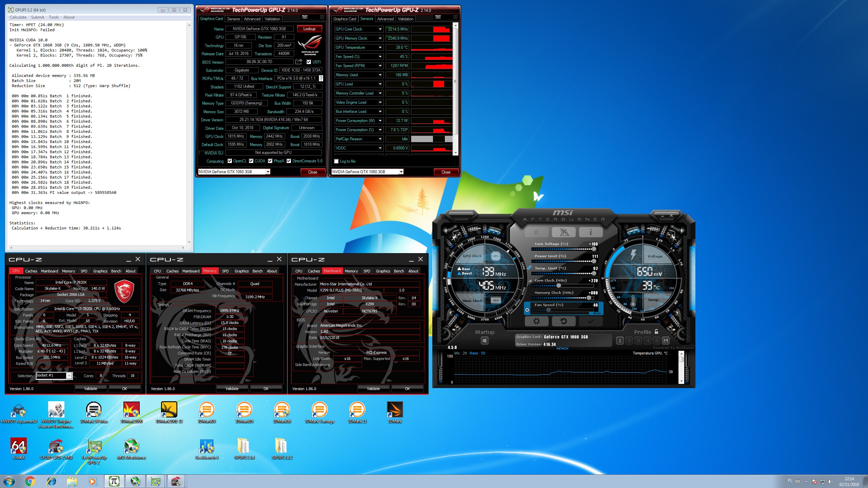
Task: Click the GPU-Z screenshot camera icon in Graphics Card window
Action: 305,17
